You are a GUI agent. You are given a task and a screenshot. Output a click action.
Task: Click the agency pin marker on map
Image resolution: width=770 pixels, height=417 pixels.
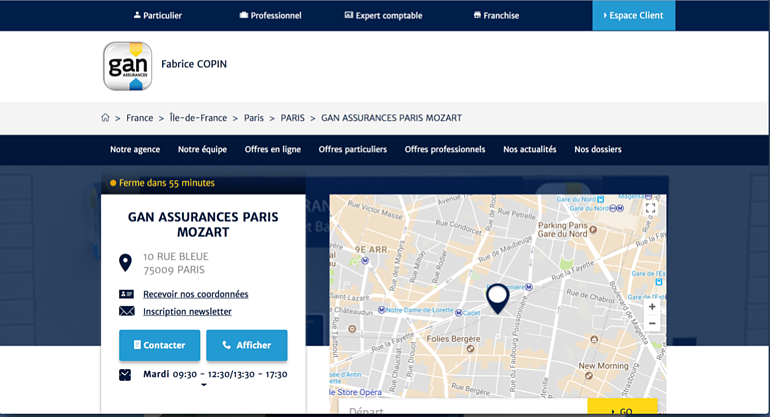tap(497, 298)
